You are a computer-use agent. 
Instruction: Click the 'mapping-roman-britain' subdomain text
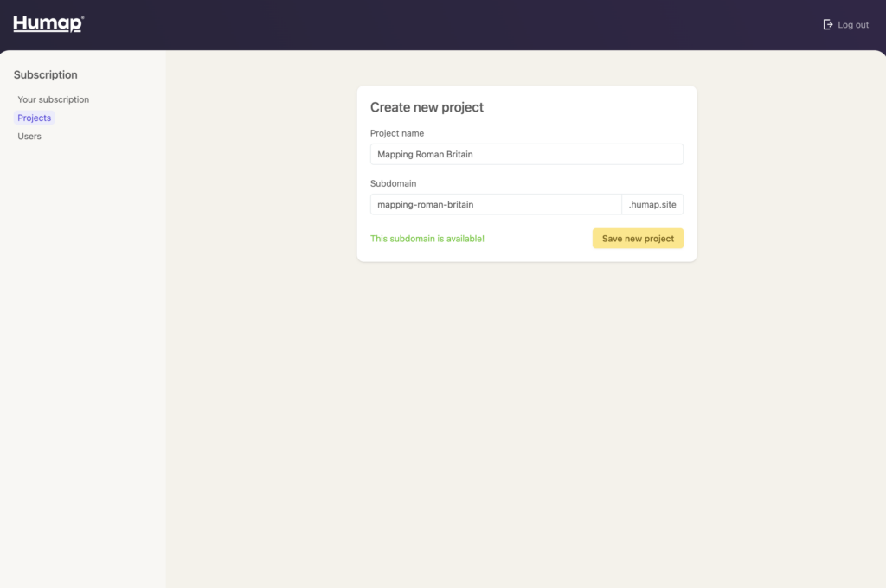tap(426, 204)
